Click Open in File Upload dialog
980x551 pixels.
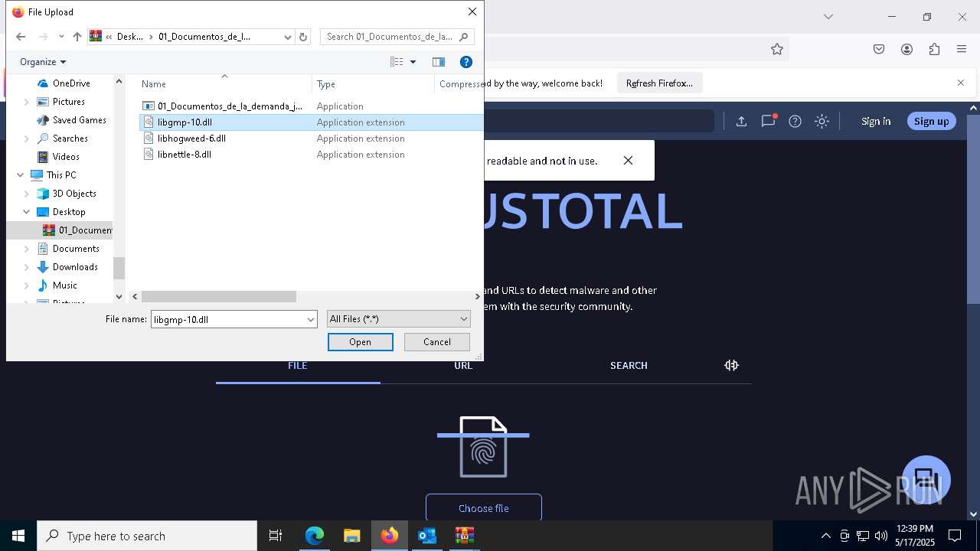pyautogui.click(x=361, y=342)
